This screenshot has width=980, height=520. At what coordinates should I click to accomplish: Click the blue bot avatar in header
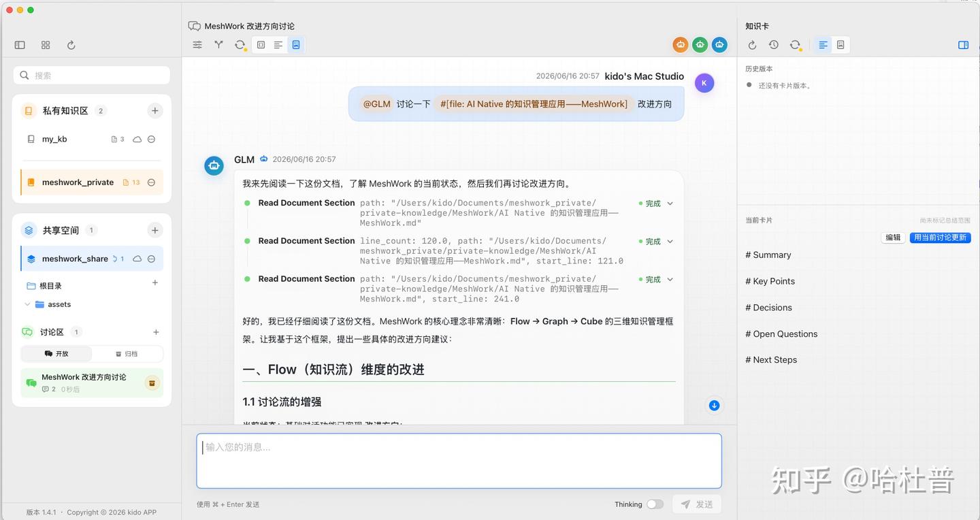[720, 45]
